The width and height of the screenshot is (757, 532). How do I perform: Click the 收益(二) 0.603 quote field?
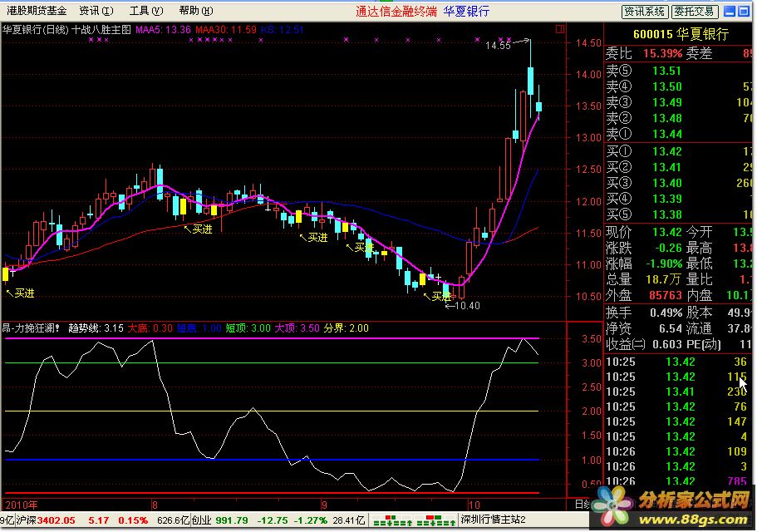(x=644, y=345)
